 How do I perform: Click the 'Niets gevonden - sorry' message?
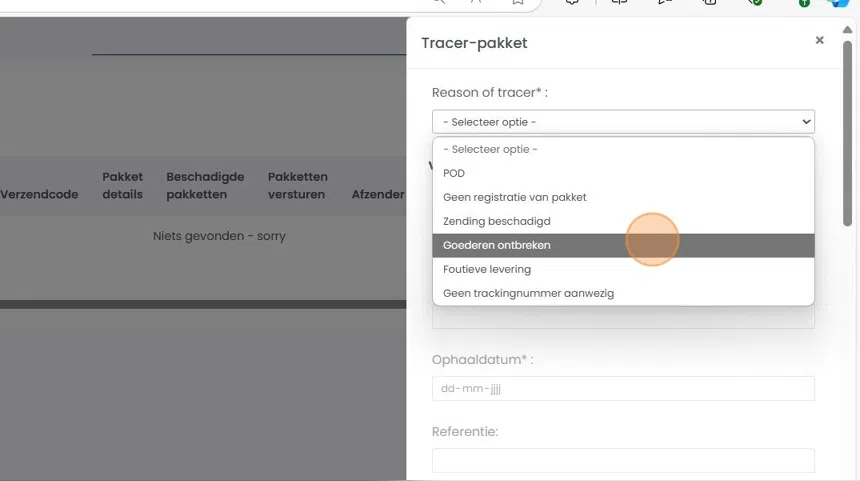[x=219, y=236]
